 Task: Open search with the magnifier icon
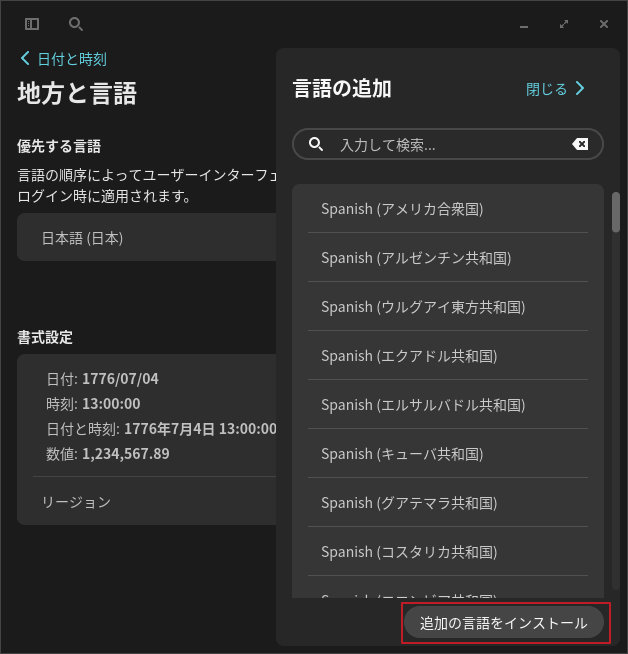(76, 24)
